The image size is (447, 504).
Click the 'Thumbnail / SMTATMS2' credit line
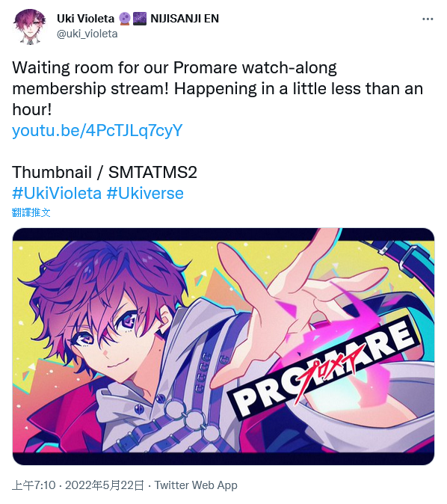[x=105, y=172]
